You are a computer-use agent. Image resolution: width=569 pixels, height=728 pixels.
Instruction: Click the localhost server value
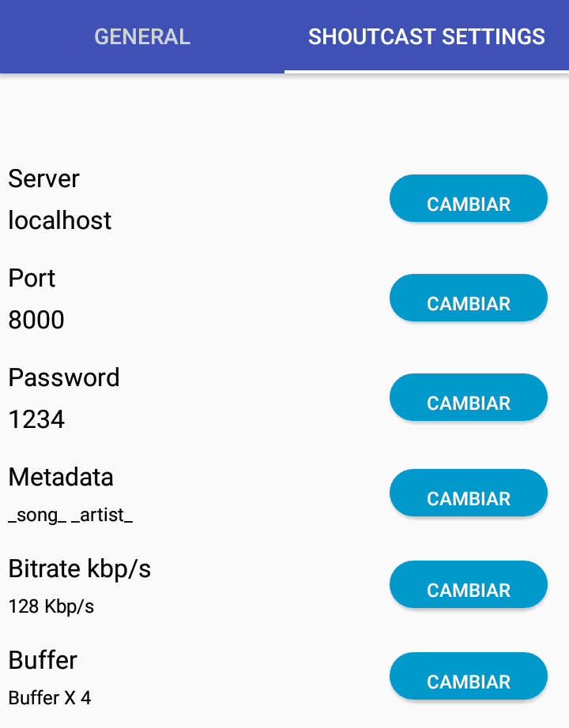point(60,220)
